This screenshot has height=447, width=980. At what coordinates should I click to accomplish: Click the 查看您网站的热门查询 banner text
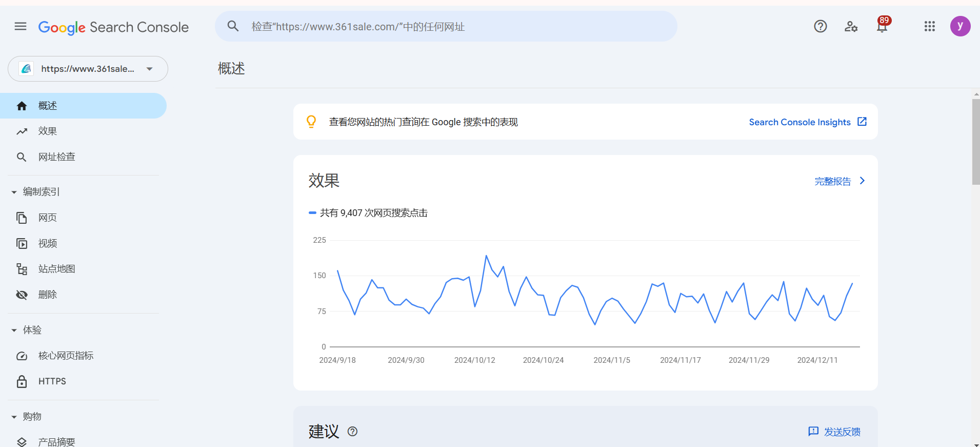point(423,122)
